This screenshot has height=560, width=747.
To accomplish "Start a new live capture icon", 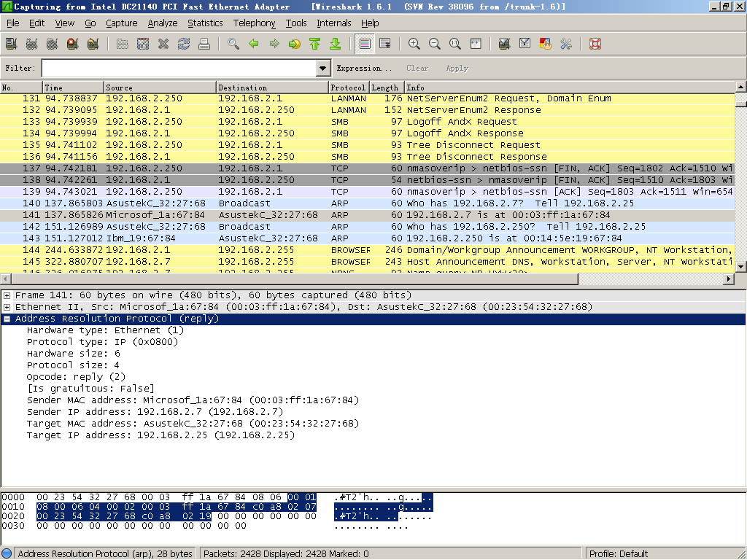I will 53,44.
